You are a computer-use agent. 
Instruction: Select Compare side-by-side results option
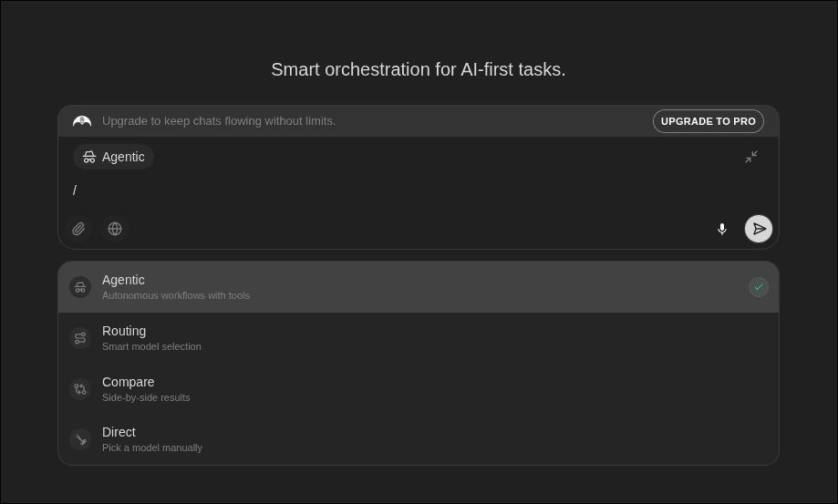pyautogui.click(x=146, y=389)
